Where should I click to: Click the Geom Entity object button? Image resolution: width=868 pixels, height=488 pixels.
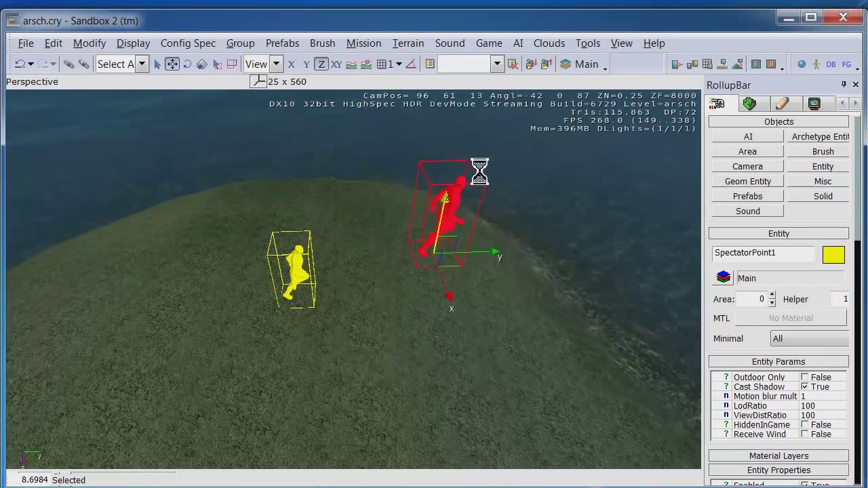pyautogui.click(x=747, y=182)
